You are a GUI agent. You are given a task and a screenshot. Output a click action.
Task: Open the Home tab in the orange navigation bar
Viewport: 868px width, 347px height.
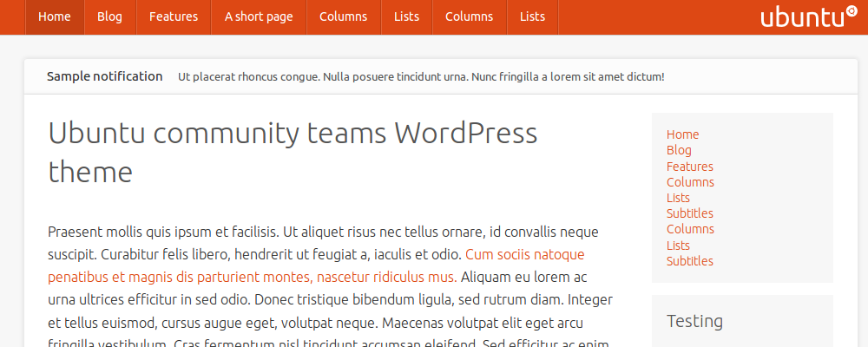(55, 17)
